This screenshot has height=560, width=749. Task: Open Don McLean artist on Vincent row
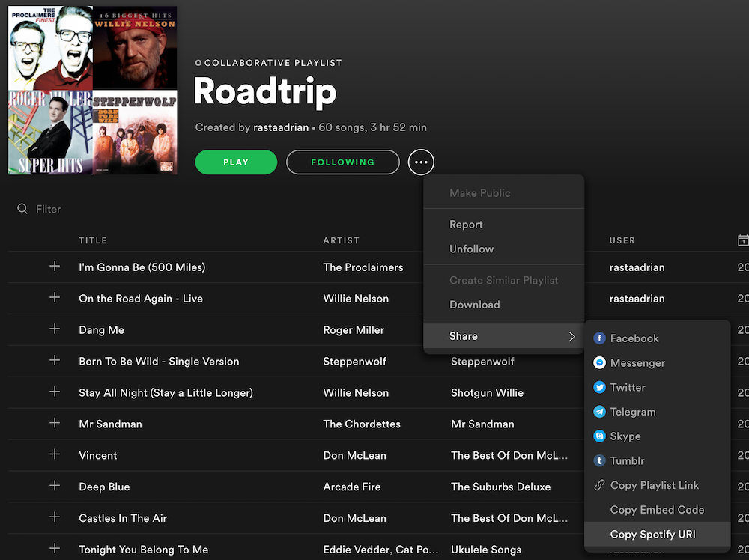(x=354, y=455)
